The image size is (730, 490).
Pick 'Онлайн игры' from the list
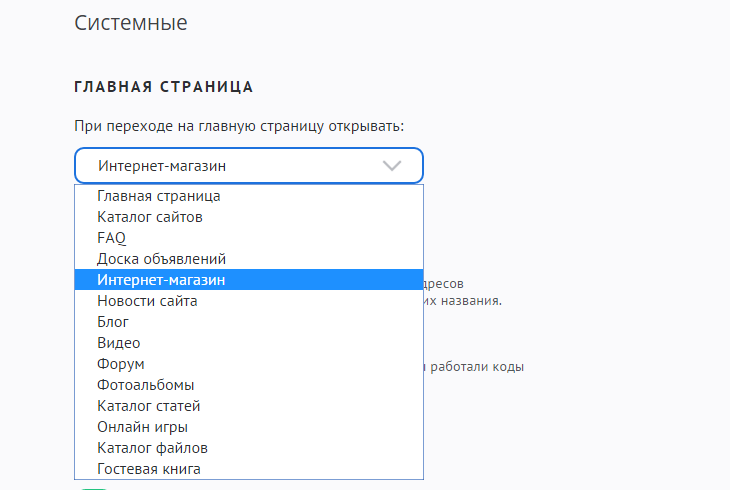point(143,427)
